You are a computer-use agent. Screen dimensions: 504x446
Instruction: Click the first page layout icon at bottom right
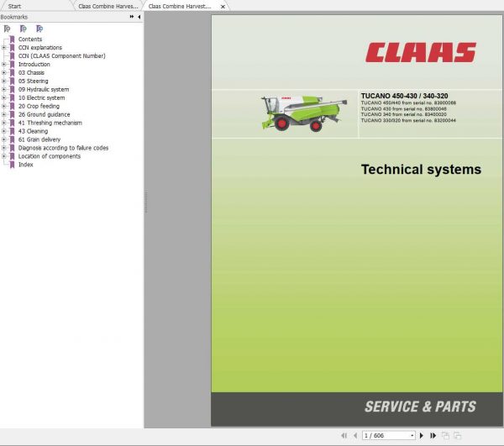point(445,436)
